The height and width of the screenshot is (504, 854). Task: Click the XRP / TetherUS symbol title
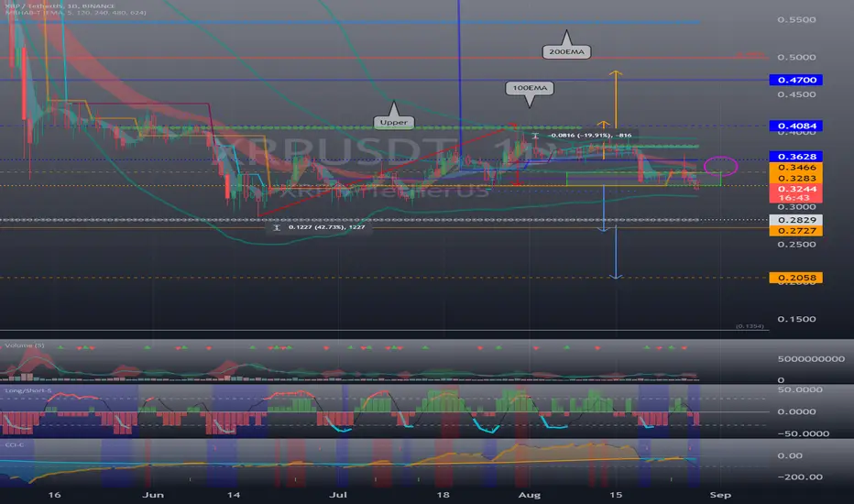60,6
